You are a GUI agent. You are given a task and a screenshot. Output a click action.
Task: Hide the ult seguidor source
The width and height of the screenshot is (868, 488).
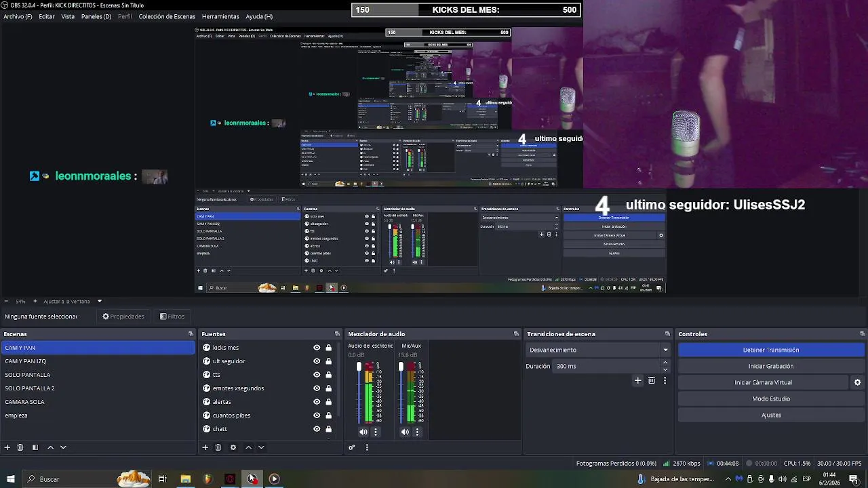(317, 361)
